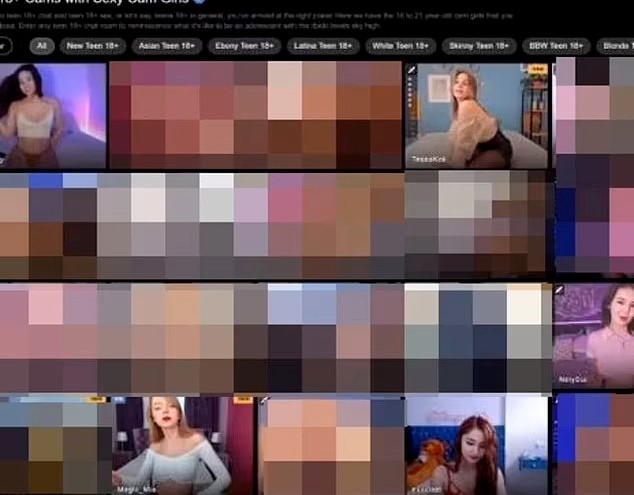Click the top-left corner icon on NellyDua thumbnail

560,290
